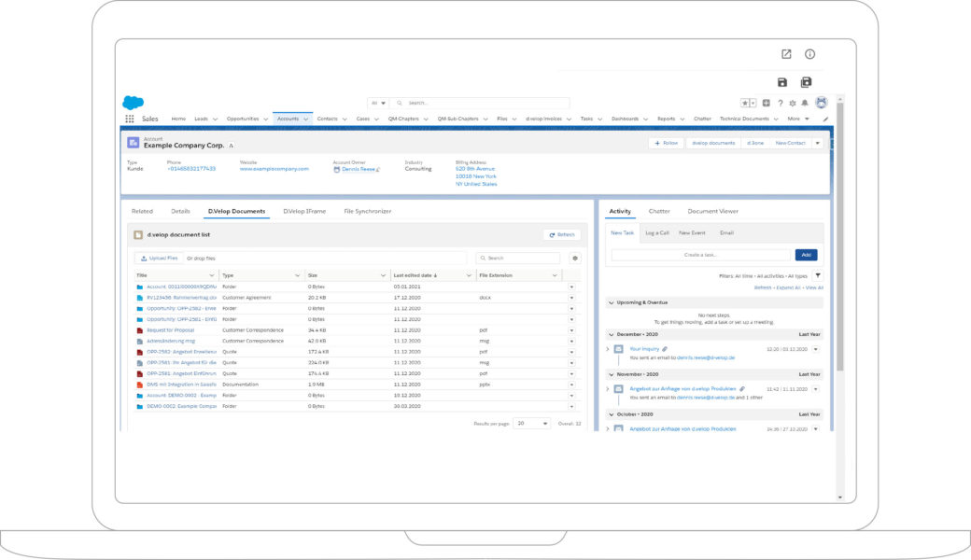
Task: Click the Follow button
Action: tap(667, 143)
